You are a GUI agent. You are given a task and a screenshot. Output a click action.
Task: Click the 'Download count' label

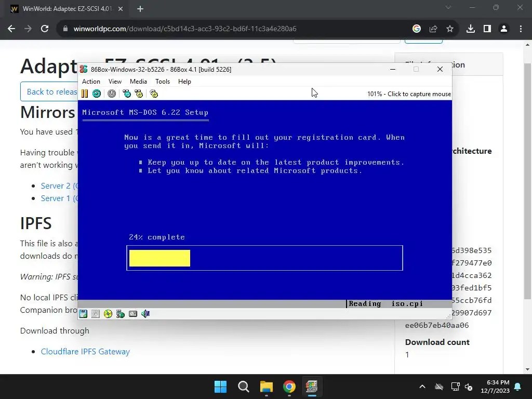[x=437, y=342]
